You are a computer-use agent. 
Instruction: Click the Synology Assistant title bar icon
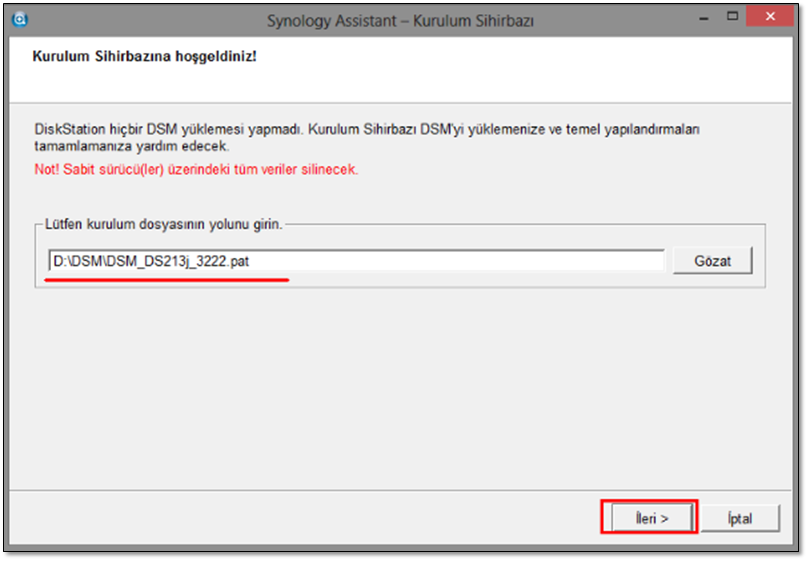(20, 20)
